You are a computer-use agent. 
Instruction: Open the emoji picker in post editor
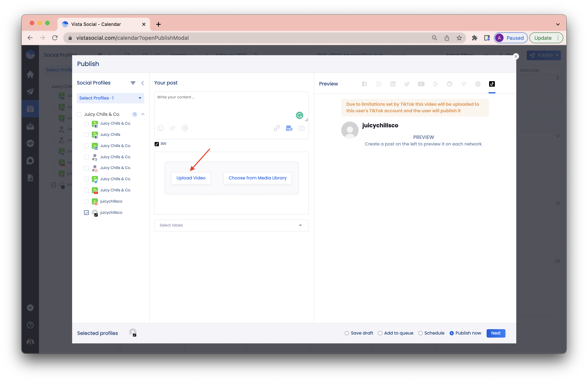click(160, 128)
